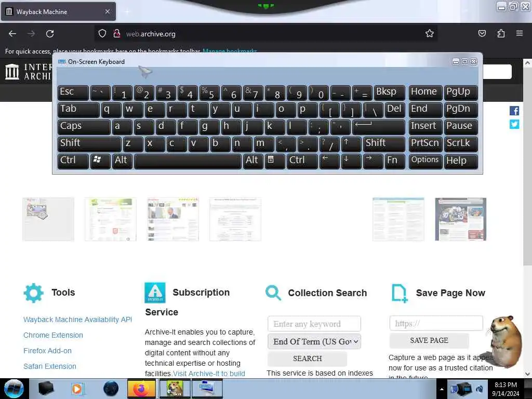Open the Windows Start button
Viewport: 532px width, 399px height.
click(x=14, y=389)
